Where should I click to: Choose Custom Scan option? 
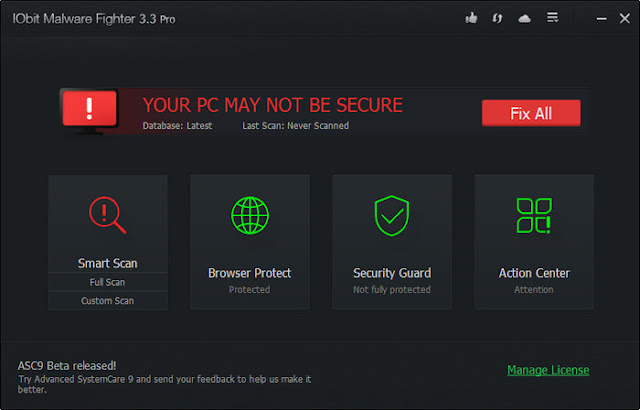click(108, 301)
